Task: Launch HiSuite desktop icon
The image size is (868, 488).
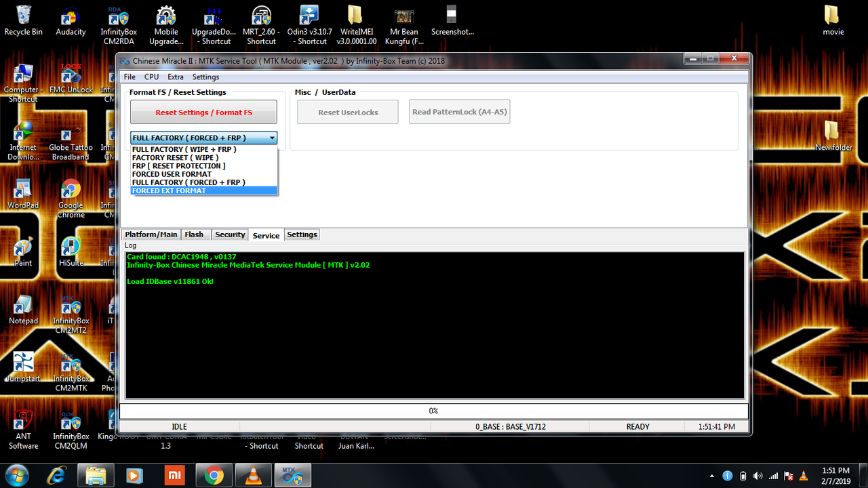Action: pos(71,251)
